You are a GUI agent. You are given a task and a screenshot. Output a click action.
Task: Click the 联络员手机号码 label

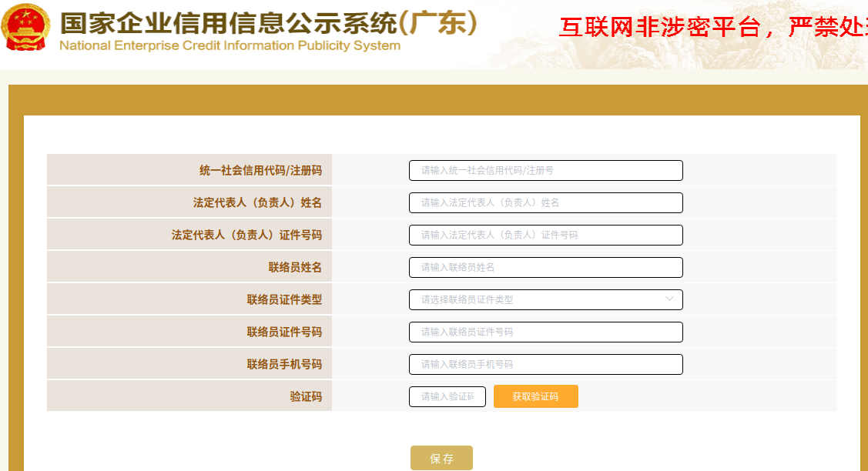284,365
